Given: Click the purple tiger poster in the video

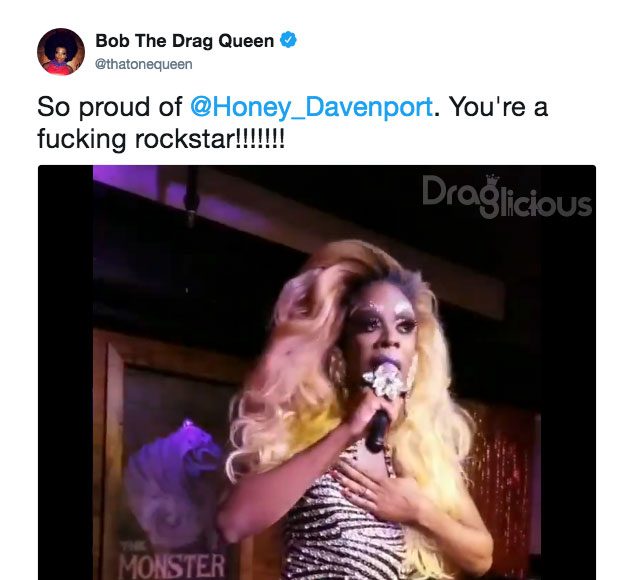Looking at the screenshot, I should coord(174,475).
